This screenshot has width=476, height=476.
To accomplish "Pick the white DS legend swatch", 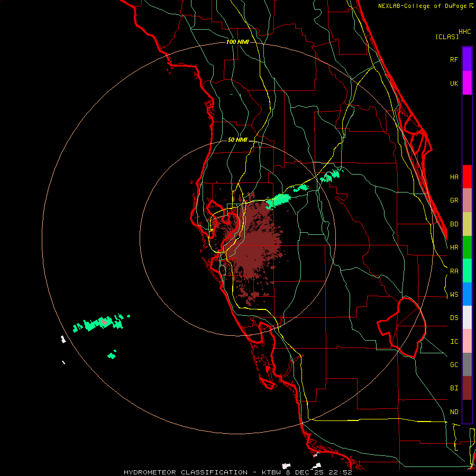I will pyautogui.click(x=467, y=317).
